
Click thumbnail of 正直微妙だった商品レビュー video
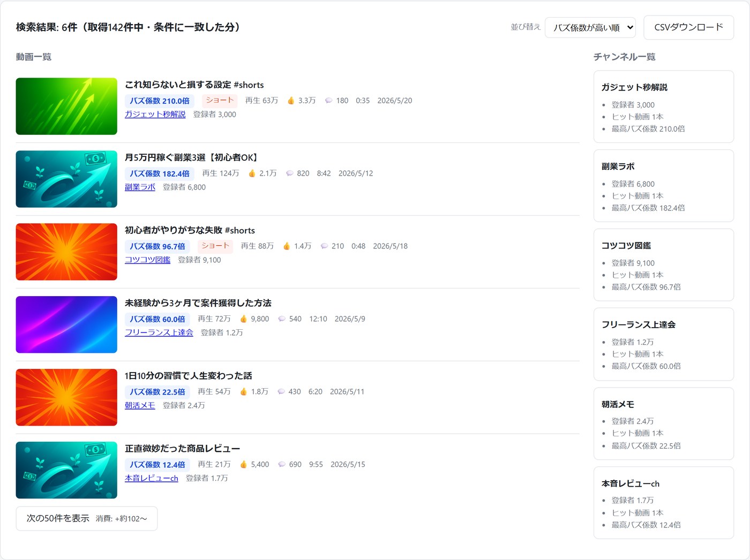[66, 470]
